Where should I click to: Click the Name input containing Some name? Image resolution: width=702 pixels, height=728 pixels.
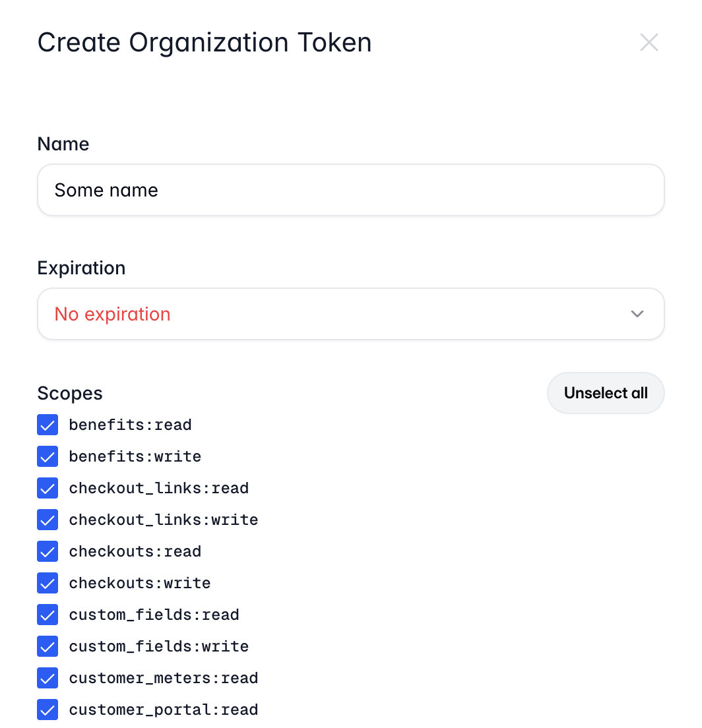(x=351, y=190)
